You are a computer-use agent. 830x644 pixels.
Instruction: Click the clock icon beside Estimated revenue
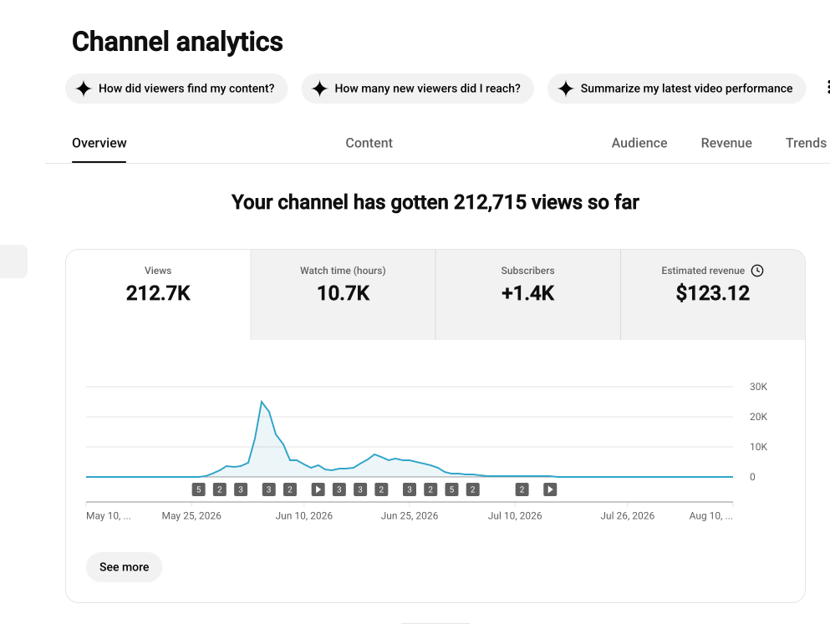click(757, 271)
